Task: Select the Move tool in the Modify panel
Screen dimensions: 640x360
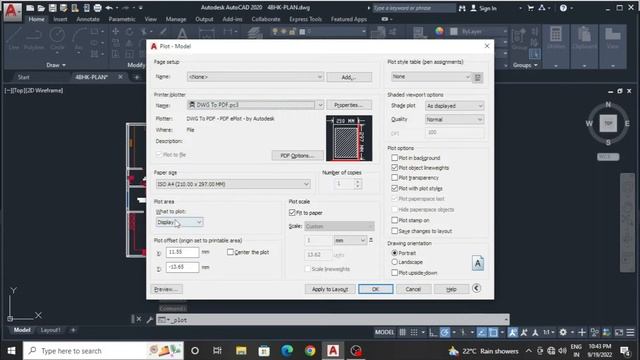Action: pos(116,31)
